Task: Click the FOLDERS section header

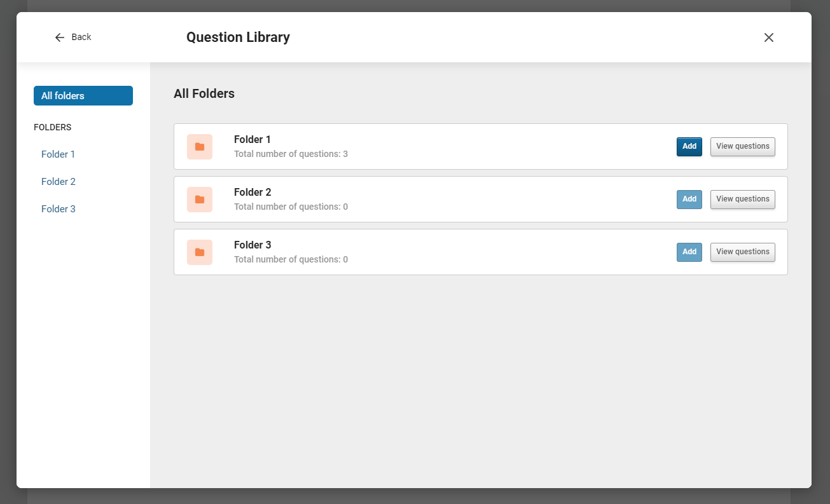Action: tap(52, 127)
